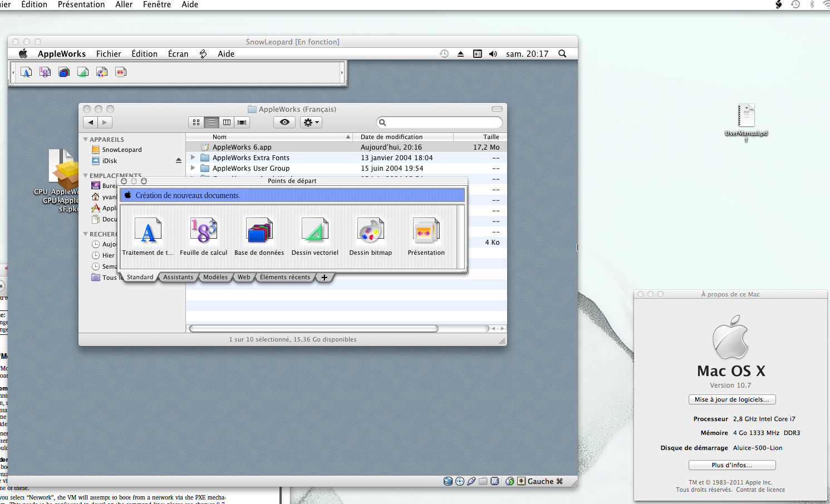Screen dimensions: 830x504
Task: Click the keyboard viewer icon in the guest menu bar
Action: pyautogui.click(x=478, y=54)
